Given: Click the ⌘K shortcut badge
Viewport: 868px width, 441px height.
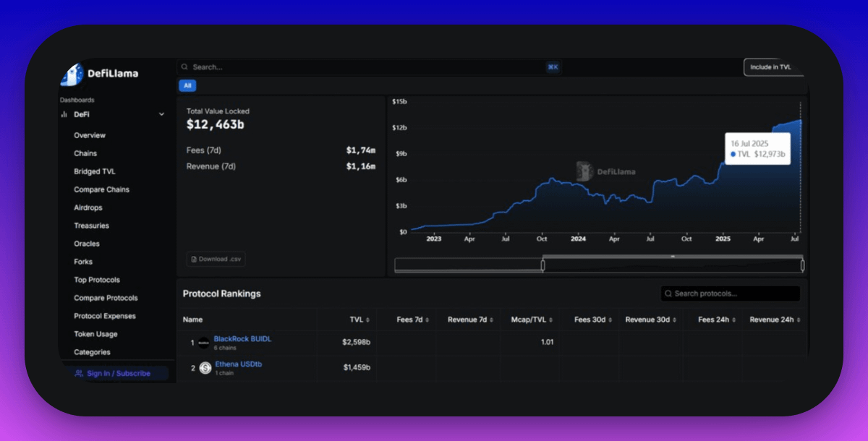Looking at the screenshot, I should tap(553, 67).
